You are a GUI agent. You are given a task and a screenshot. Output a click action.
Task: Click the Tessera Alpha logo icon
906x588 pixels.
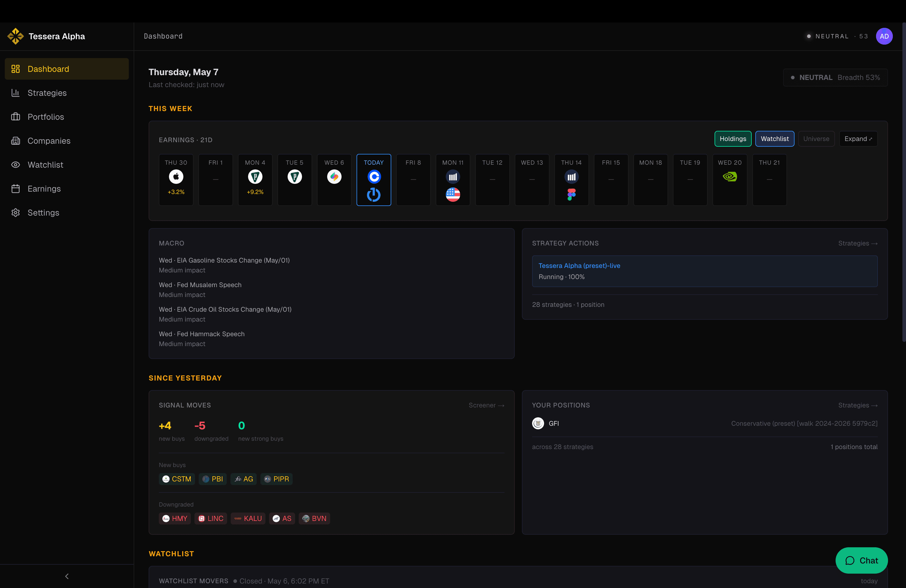pos(16,36)
